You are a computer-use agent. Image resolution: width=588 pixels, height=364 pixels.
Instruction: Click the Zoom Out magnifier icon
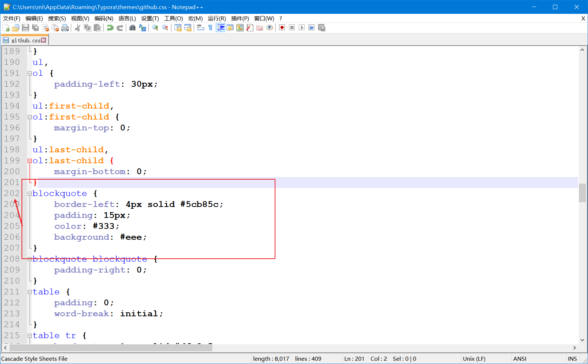pos(165,28)
